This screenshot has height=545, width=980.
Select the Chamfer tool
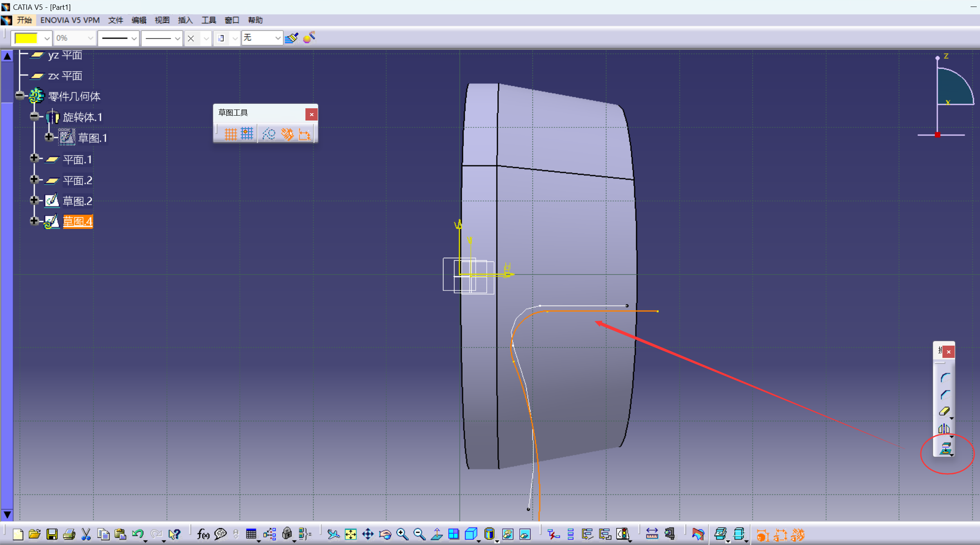click(x=945, y=395)
